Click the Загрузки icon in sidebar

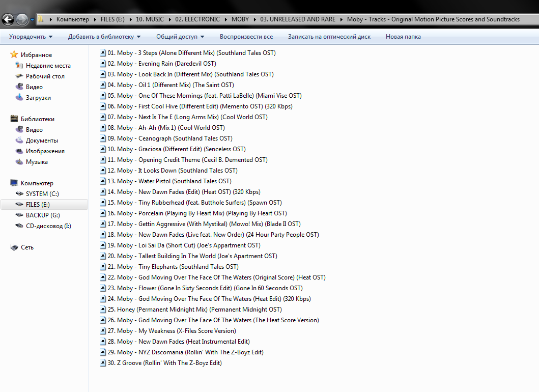pos(19,97)
